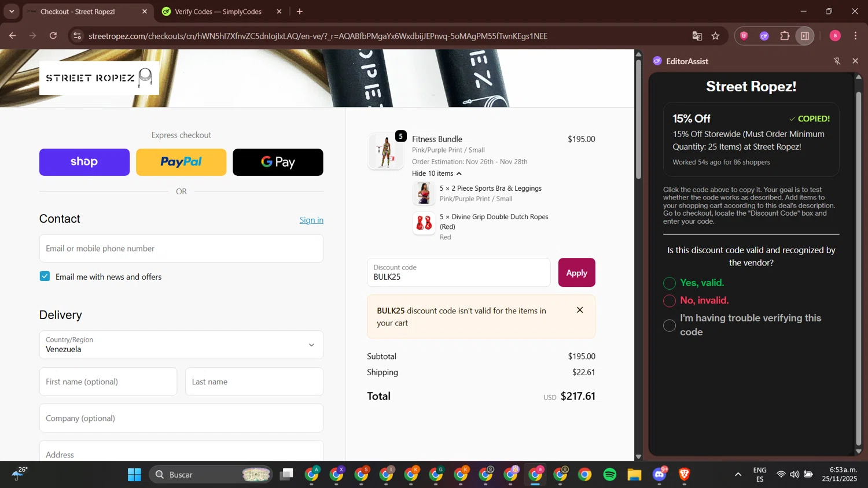The width and height of the screenshot is (868, 488).
Task: Open the Chrome profile avatar
Action: coord(835,36)
